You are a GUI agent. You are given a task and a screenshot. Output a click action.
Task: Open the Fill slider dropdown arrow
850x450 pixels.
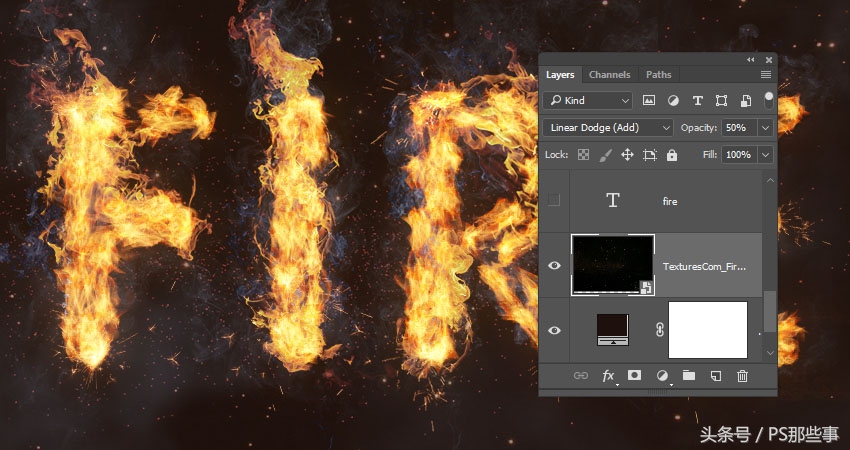tap(765, 155)
